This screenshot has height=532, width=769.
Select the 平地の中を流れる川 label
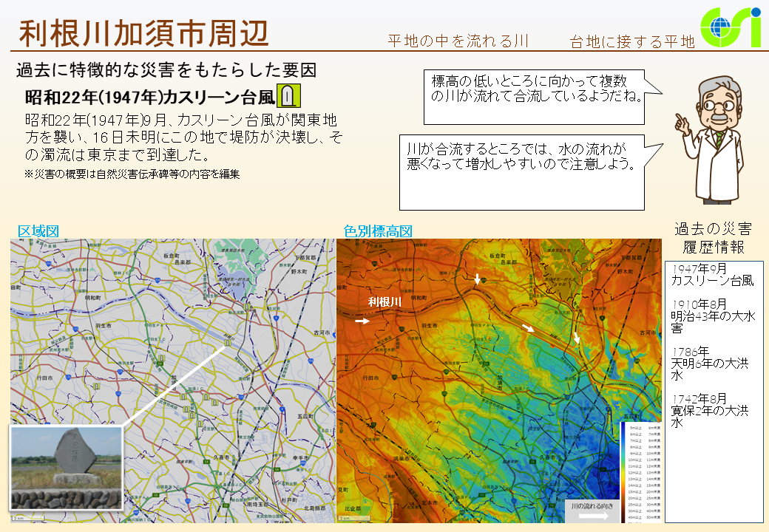tap(458, 41)
